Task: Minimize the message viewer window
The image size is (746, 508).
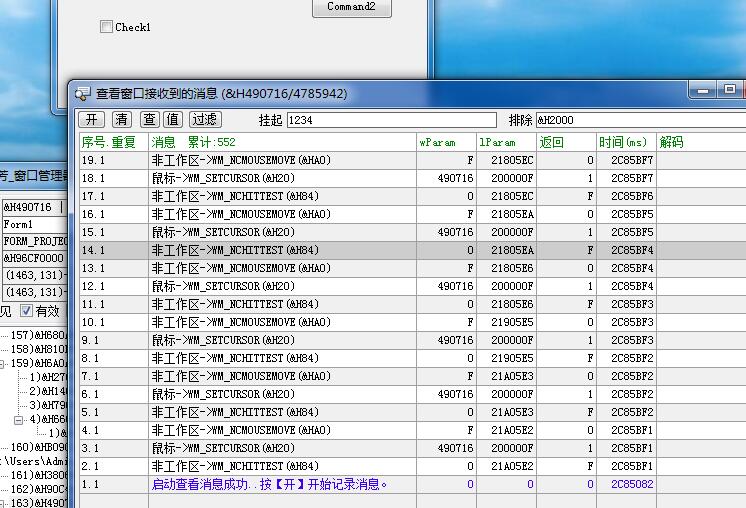Action: point(703,90)
